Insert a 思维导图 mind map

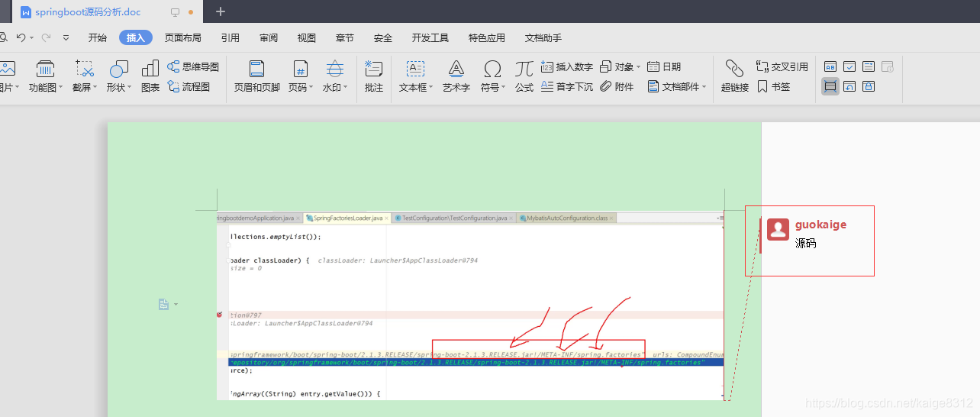[x=193, y=67]
